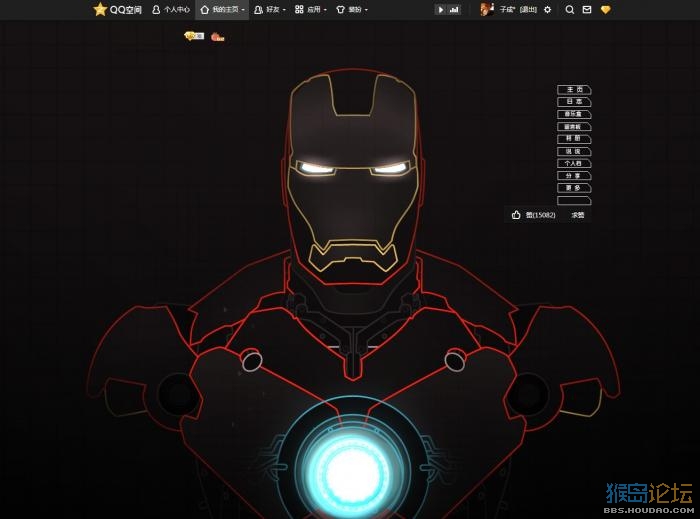Click the yellow diamond VIP icon

coord(605,9)
